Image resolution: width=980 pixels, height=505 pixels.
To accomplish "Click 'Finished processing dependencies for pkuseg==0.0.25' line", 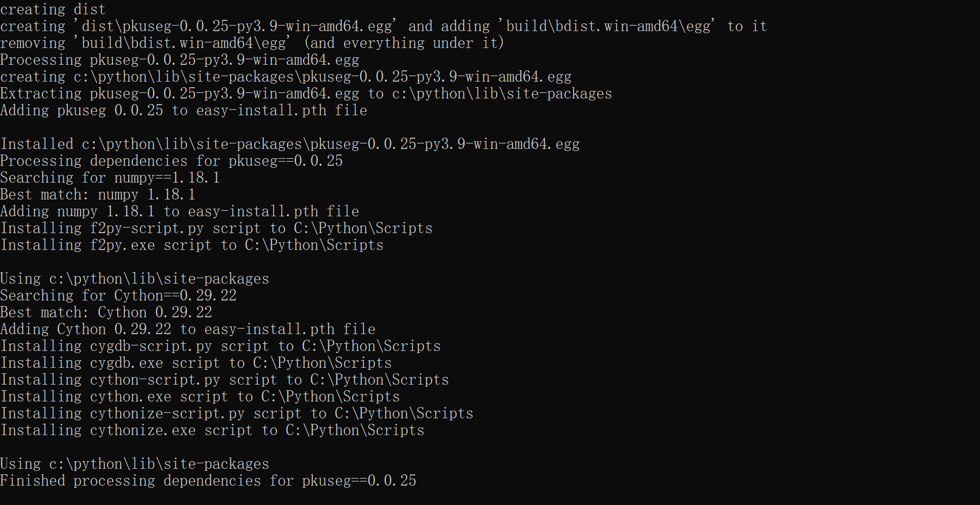I will click(208, 481).
